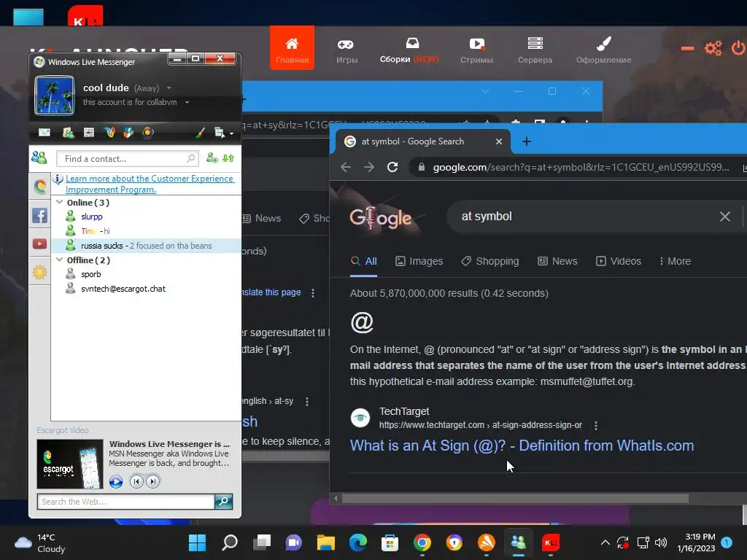Click the Facebook tab in Messenger sidebar

[39, 215]
